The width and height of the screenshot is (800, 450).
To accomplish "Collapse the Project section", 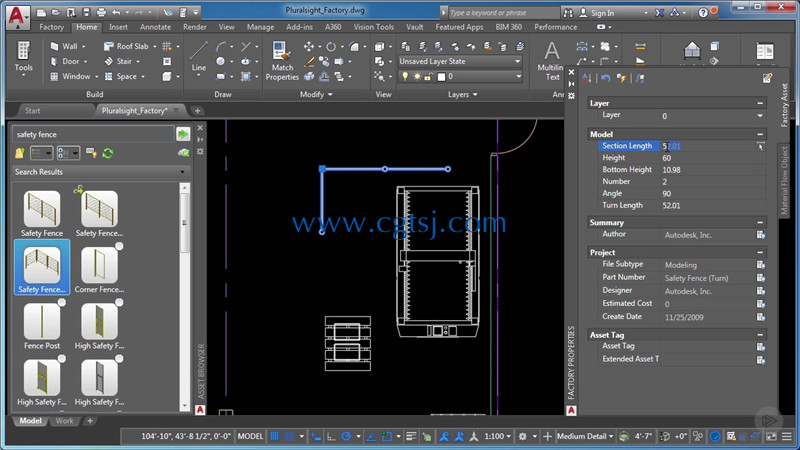I will point(760,253).
